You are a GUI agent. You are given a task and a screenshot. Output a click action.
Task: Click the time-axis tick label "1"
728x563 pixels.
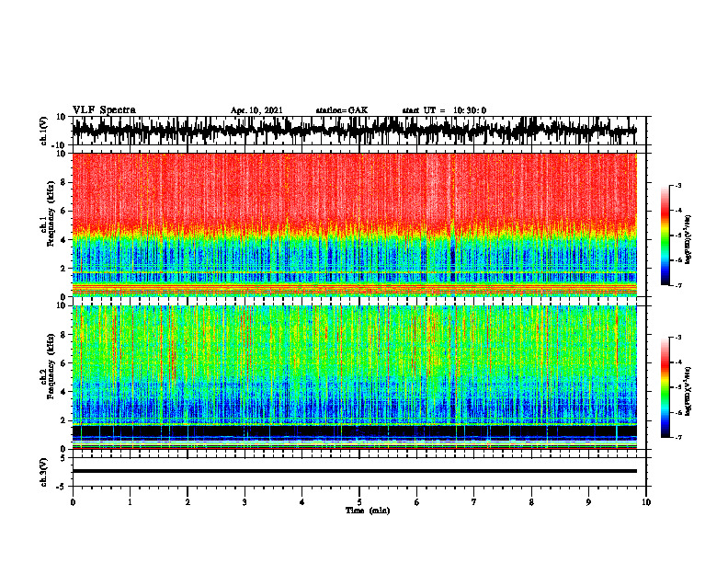(x=130, y=502)
